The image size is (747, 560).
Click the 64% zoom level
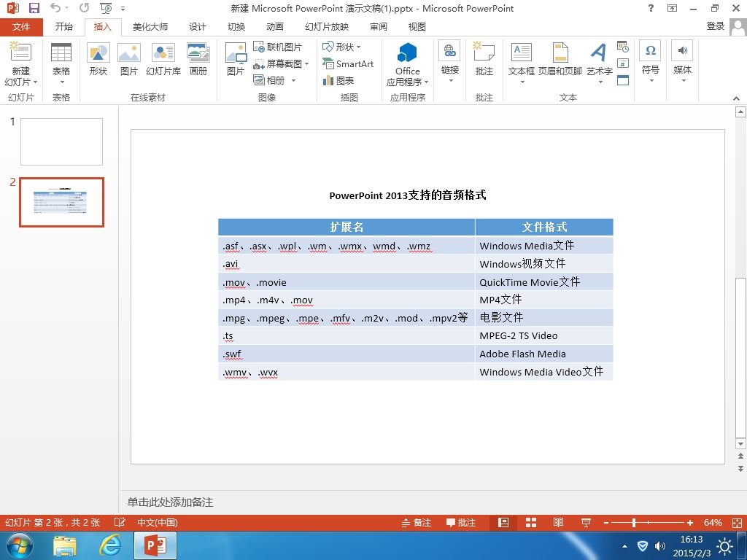[x=713, y=522]
